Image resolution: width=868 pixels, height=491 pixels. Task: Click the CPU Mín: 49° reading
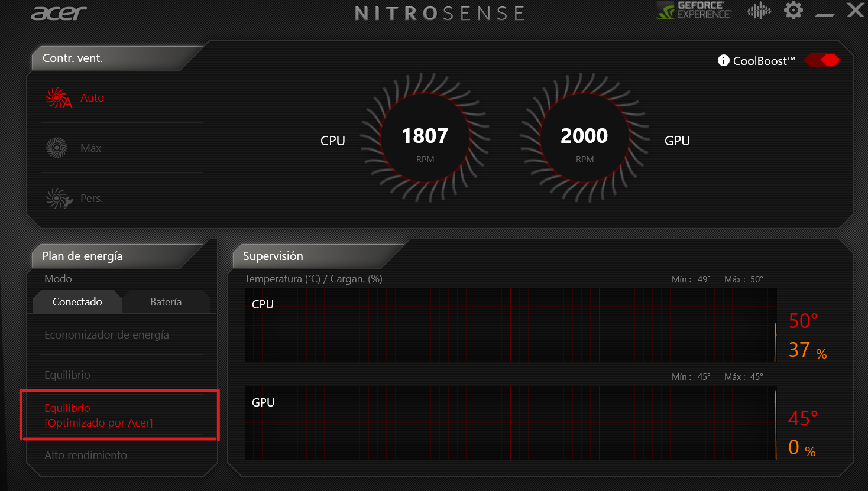point(691,279)
